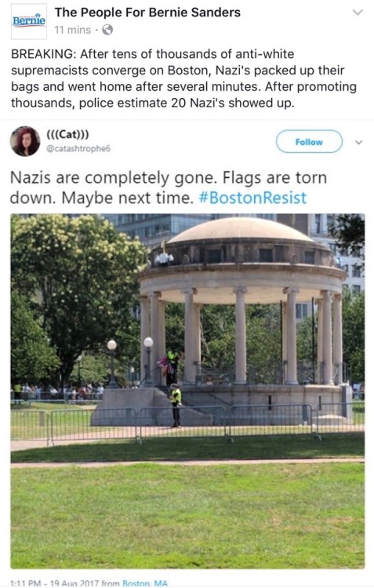This screenshot has height=588, width=374.
Task: Follow the @catashtrophe6 account
Action: point(309,141)
